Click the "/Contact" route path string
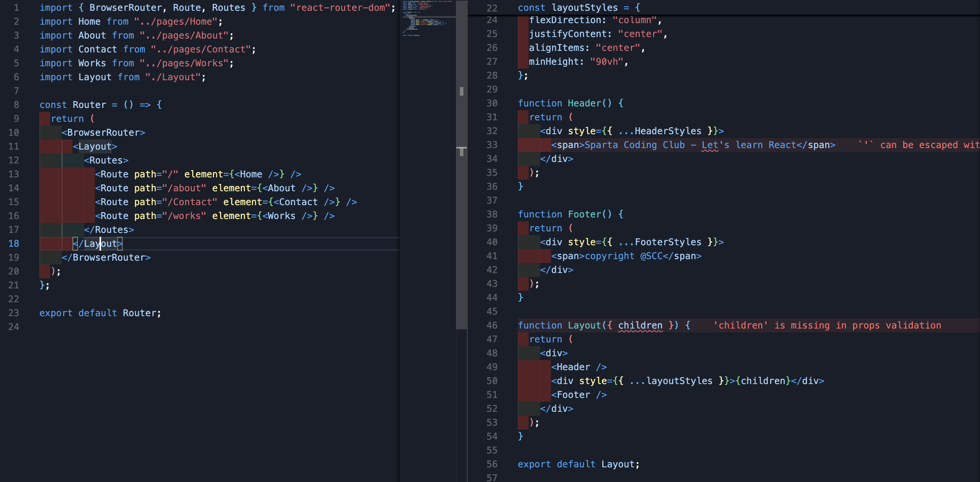980x482 pixels. [189, 202]
